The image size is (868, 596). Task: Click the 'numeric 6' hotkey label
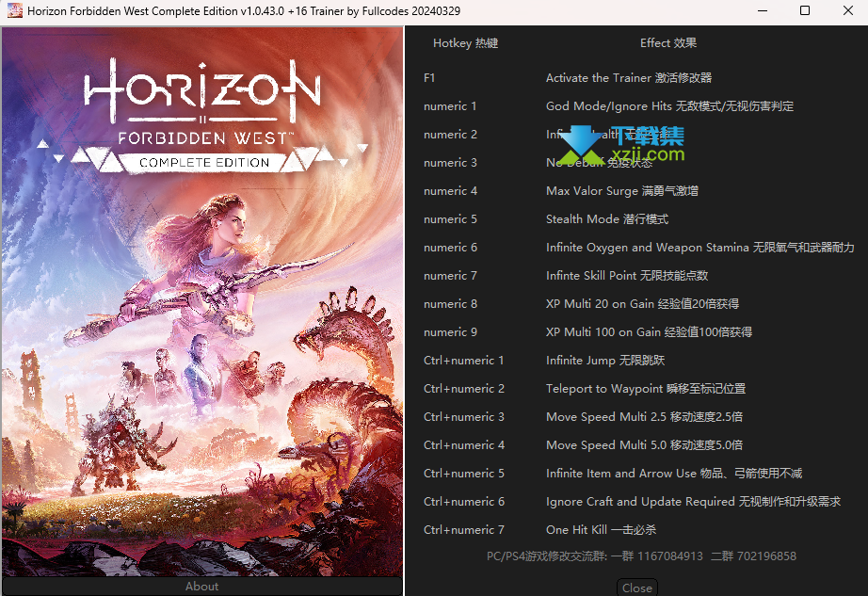click(450, 248)
